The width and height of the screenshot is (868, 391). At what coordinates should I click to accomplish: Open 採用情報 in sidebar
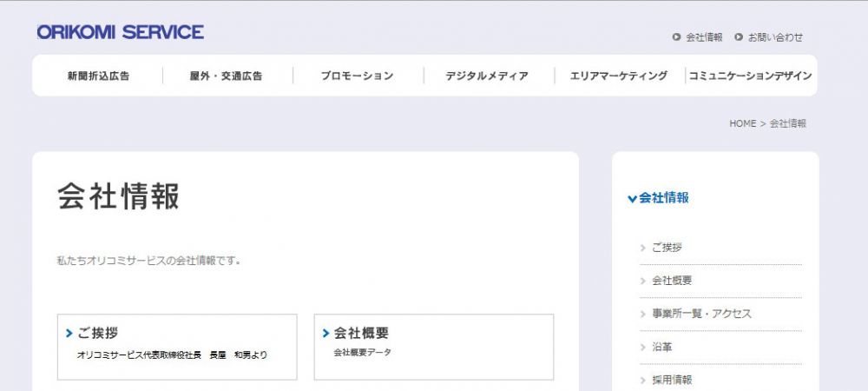click(x=672, y=380)
